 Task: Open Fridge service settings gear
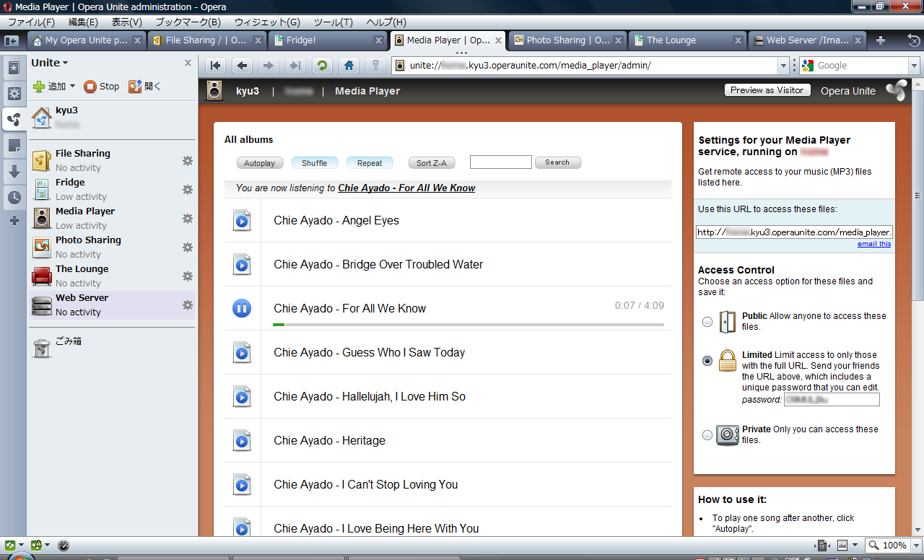pyautogui.click(x=188, y=189)
